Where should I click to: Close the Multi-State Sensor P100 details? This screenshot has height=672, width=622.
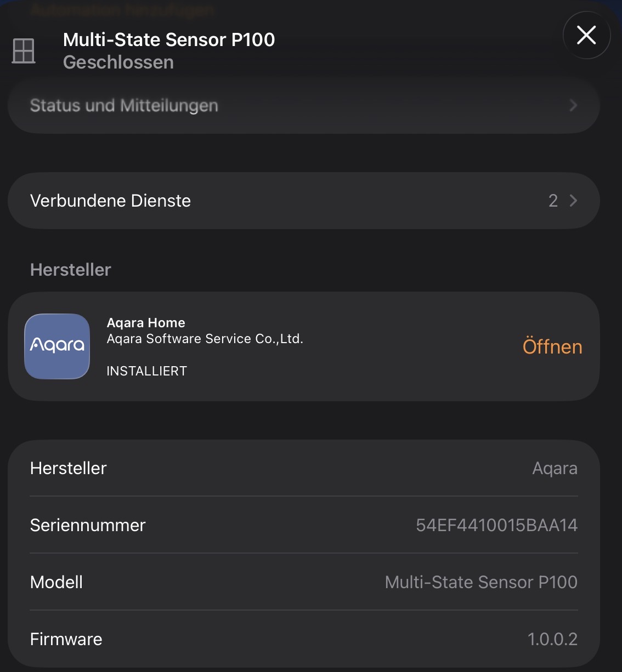click(x=586, y=36)
